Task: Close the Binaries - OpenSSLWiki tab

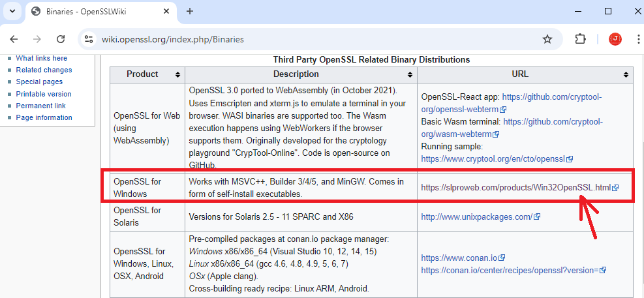Action: (166, 12)
